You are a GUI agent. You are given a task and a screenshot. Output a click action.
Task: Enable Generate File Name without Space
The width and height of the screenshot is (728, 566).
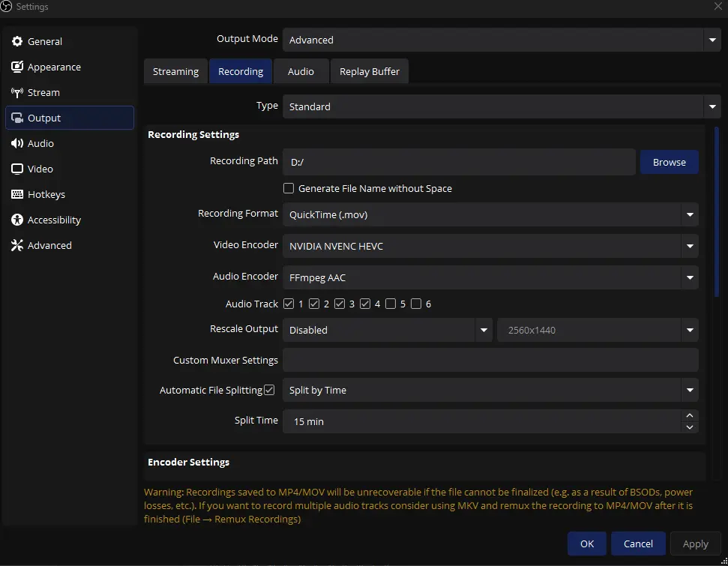(289, 189)
